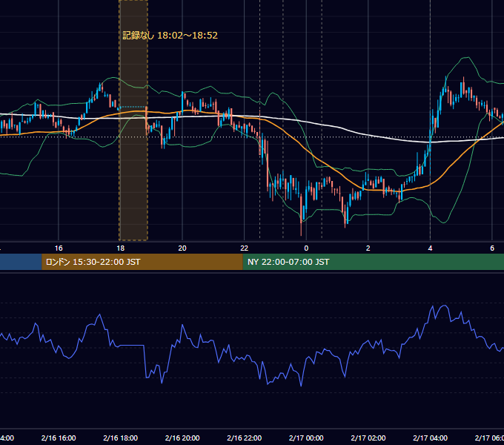Click the 2 hour tick on upper axis
The width and height of the screenshot is (504, 445).
[368, 248]
